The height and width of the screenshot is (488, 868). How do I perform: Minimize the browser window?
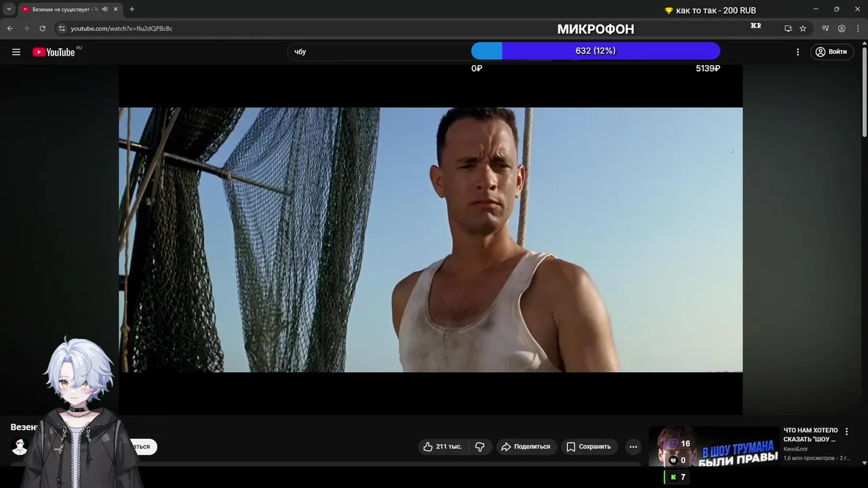click(816, 9)
